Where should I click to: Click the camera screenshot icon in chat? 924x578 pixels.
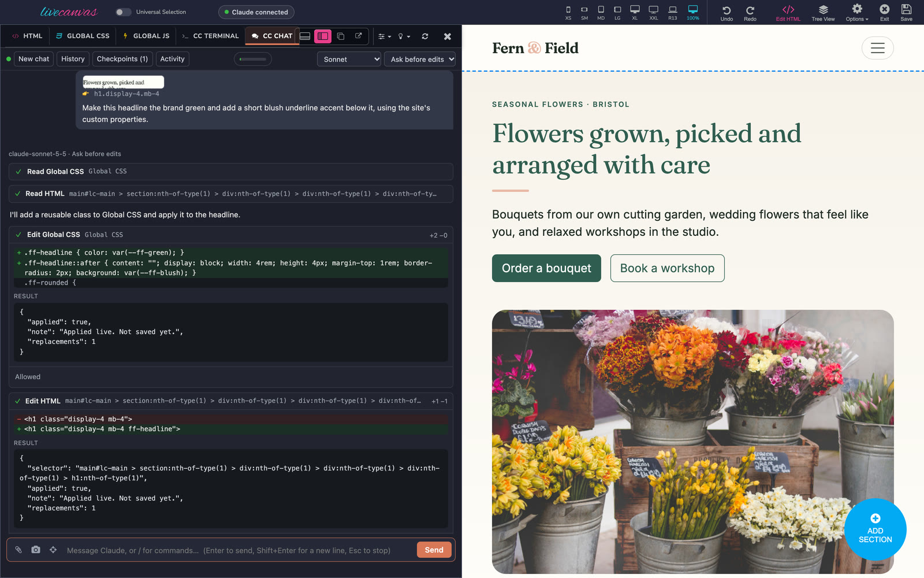[x=36, y=550]
